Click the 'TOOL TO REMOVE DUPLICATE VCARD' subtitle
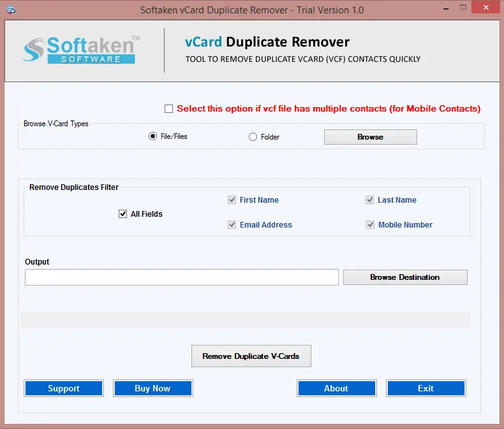Viewport: 504px width, 429px height. (x=303, y=59)
